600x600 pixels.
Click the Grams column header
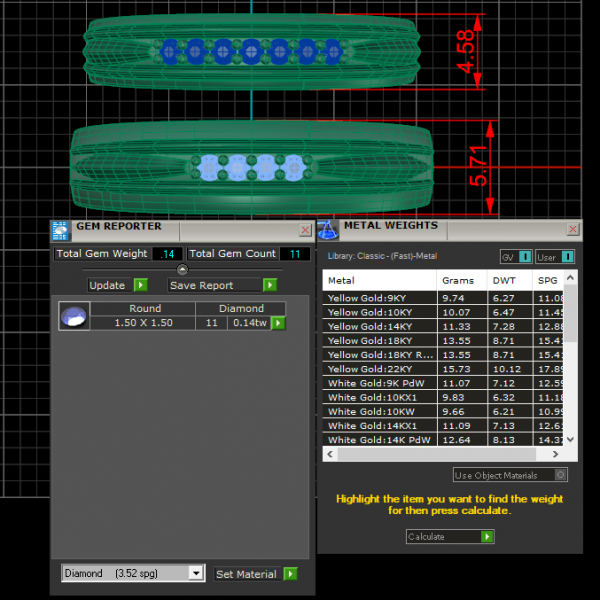point(458,281)
